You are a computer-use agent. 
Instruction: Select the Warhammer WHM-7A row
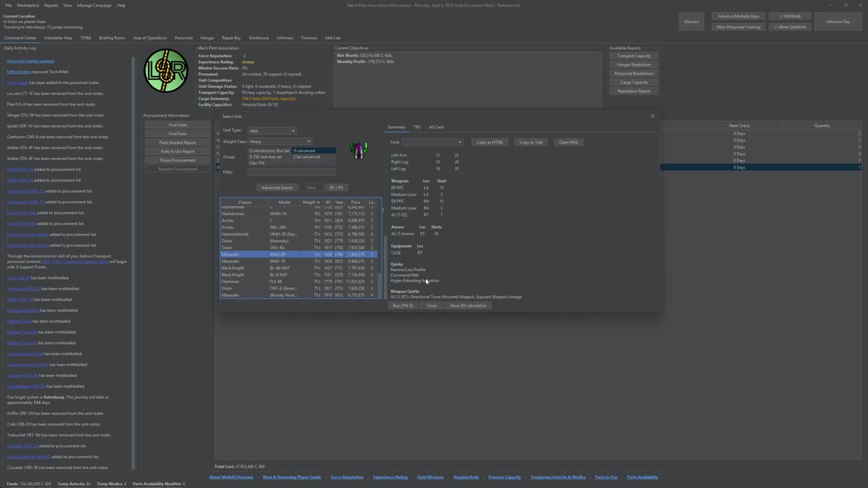point(300,213)
